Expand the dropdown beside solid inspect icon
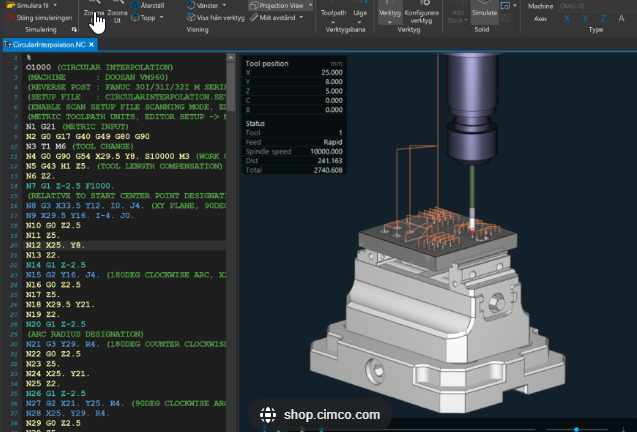Image resolution: width=637 pixels, height=432 pixels. pyautogui.click(x=515, y=6)
